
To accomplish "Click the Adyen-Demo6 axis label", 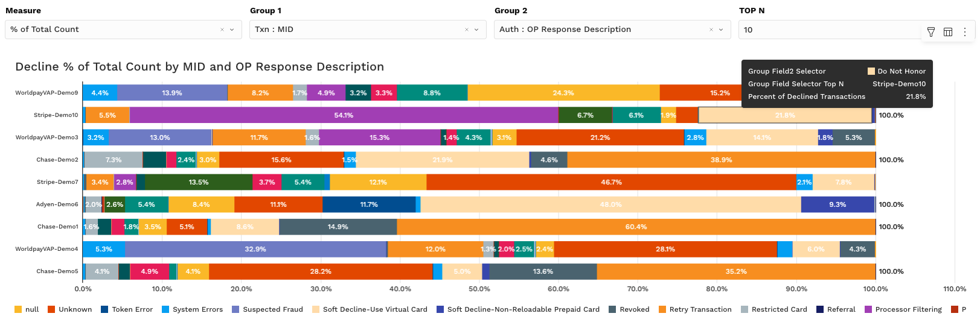I will point(57,204).
